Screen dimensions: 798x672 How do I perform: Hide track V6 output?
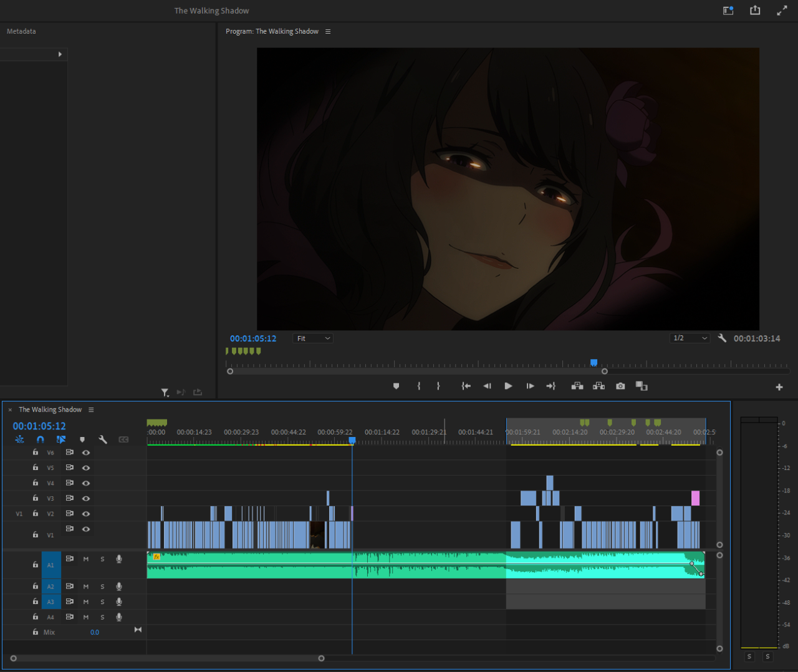tap(86, 453)
